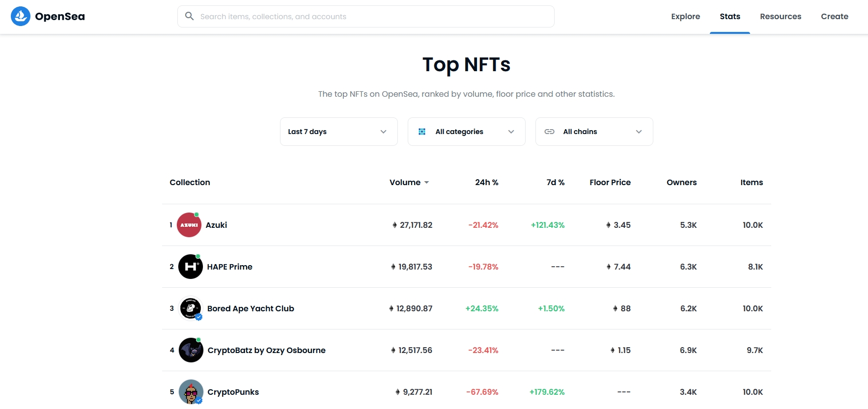Click the OpenSea wordmark text
This screenshot has width=868, height=409.
[x=60, y=16]
